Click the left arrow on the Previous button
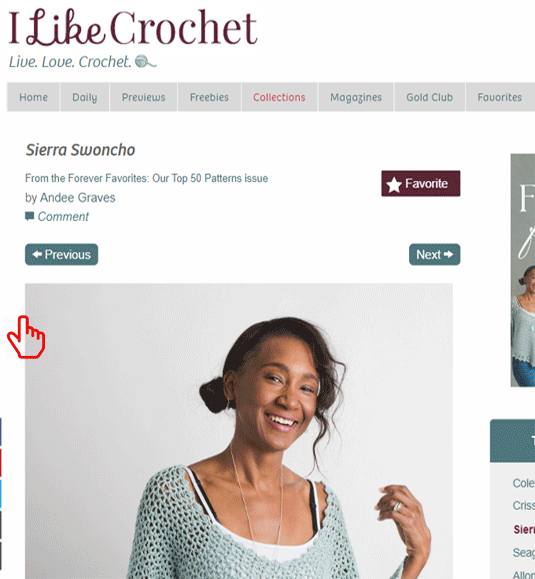Viewport: 535px width, 579px height. coord(37,254)
